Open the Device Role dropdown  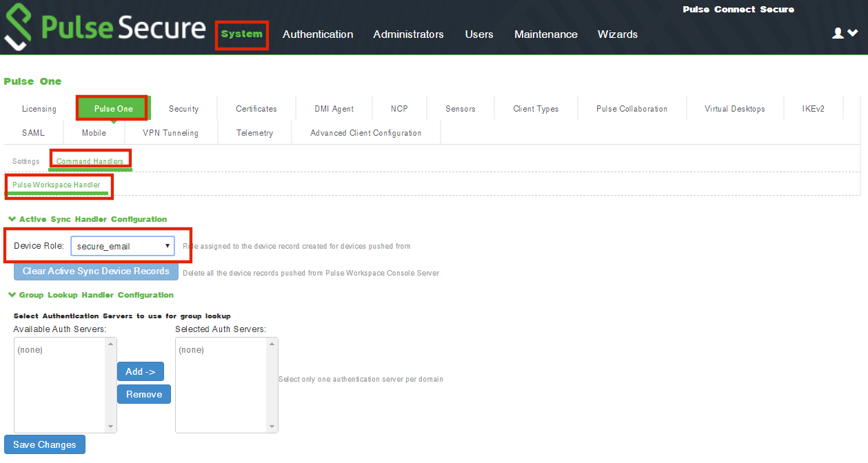(123, 246)
